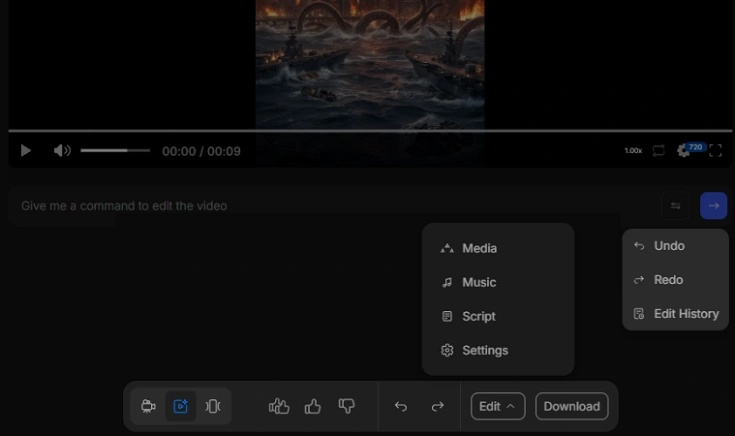Click the video preview thumbnail

coord(370,64)
